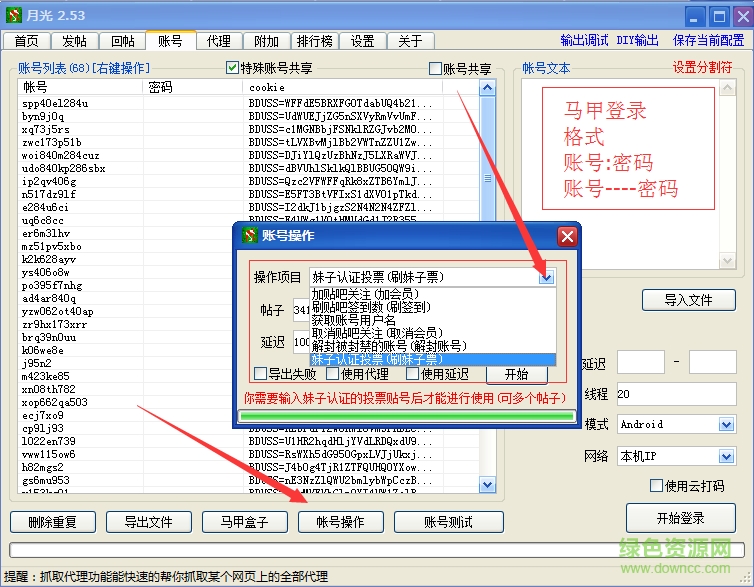Image resolution: width=754 pixels, height=587 pixels.
Task: Click the 导入文件 button
Action: [688, 299]
